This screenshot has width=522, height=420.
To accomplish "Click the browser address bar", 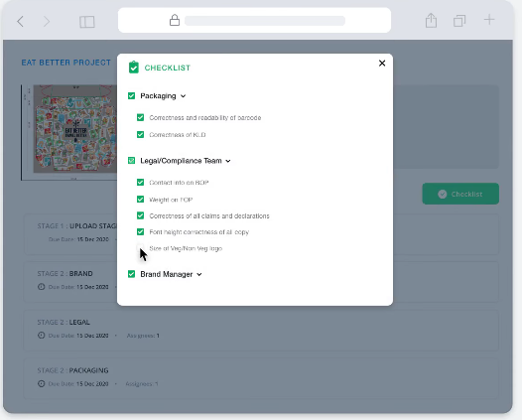I will pyautogui.click(x=254, y=20).
